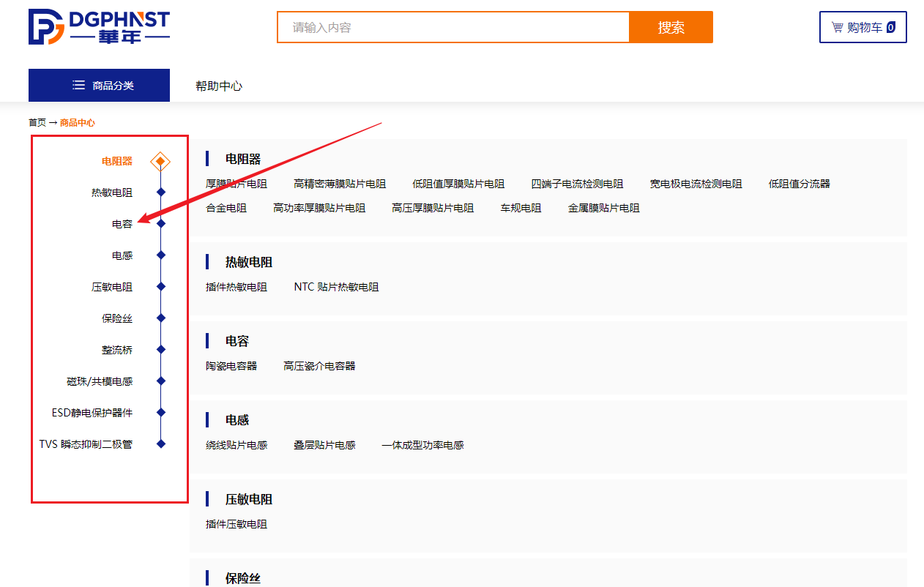
Task: Click the DGPHNST logo
Action: click(x=99, y=27)
